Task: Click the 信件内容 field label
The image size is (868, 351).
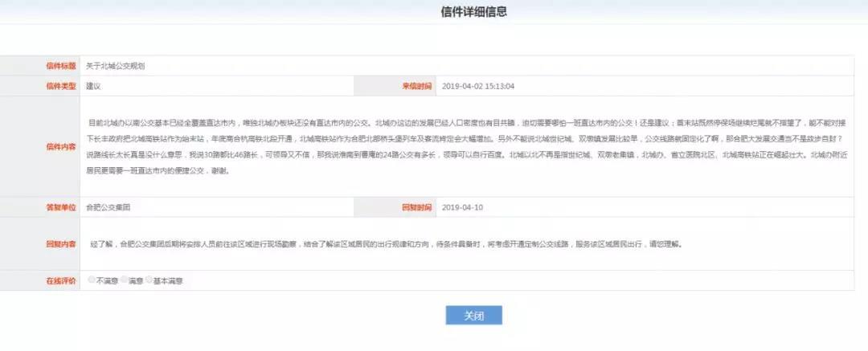Action: 61,146
